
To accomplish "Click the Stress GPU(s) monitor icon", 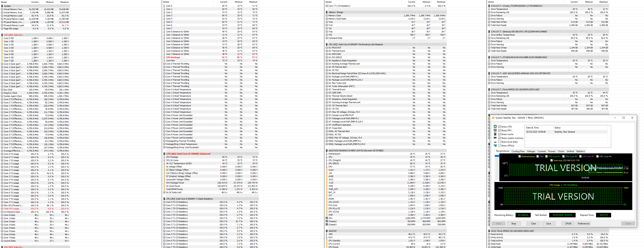I will (x=495, y=145).
